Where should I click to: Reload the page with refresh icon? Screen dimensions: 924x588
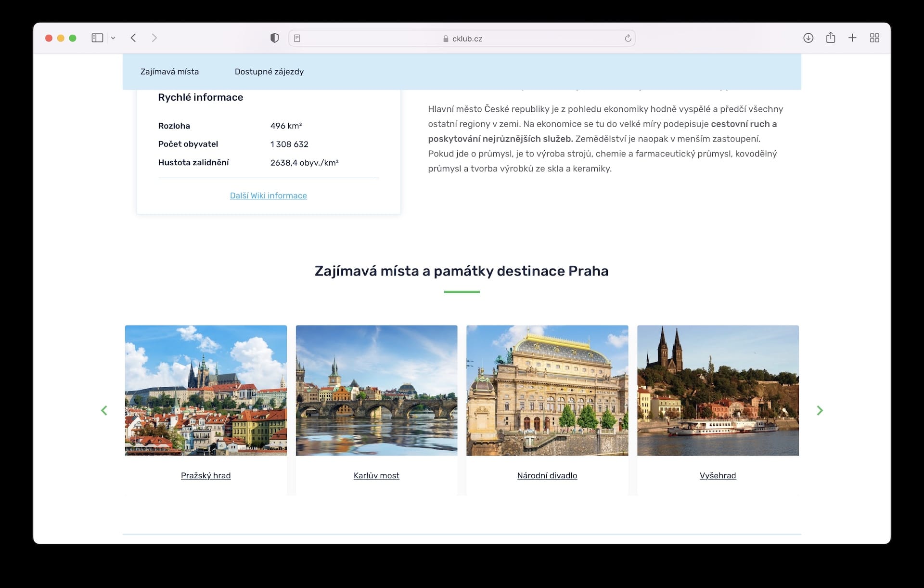628,39
